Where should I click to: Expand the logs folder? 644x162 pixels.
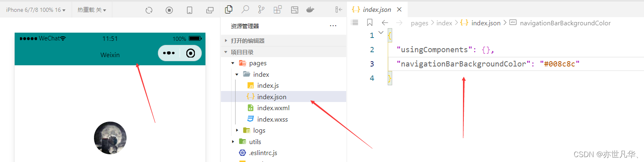click(237, 130)
